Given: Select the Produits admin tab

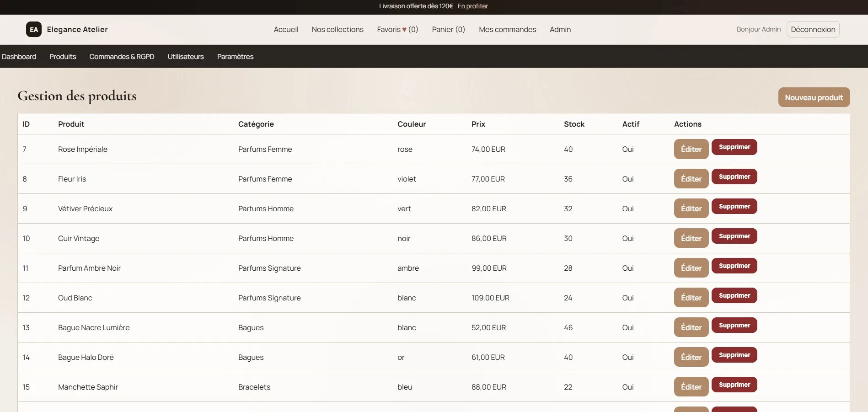Looking at the screenshot, I should (63, 56).
